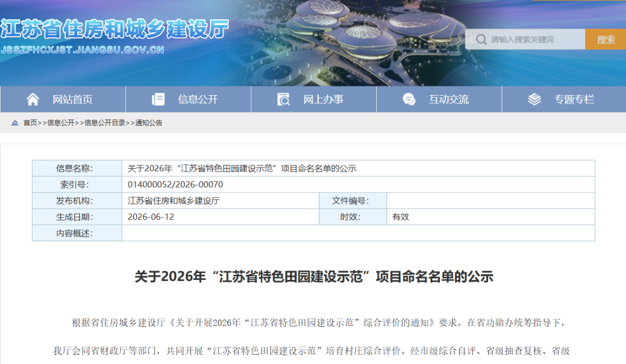Go to 首页 via breadcrumb link
Viewport: 626px width, 364px height.
[x=30, y=123]
